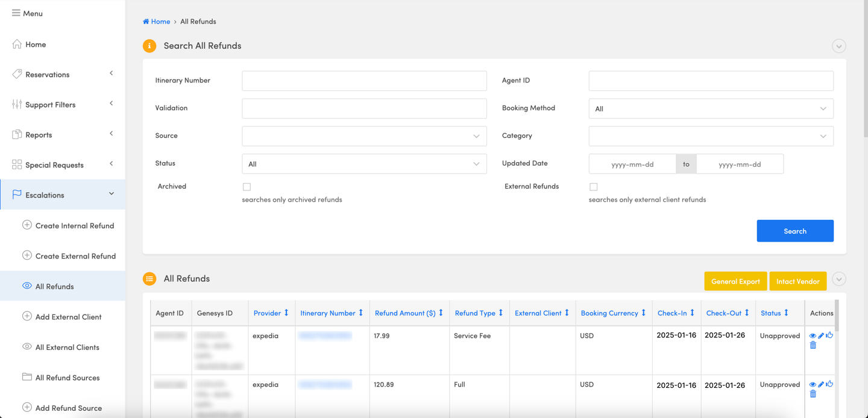Click the edit pencil for the 17.99 refund

tap(821, 335)
